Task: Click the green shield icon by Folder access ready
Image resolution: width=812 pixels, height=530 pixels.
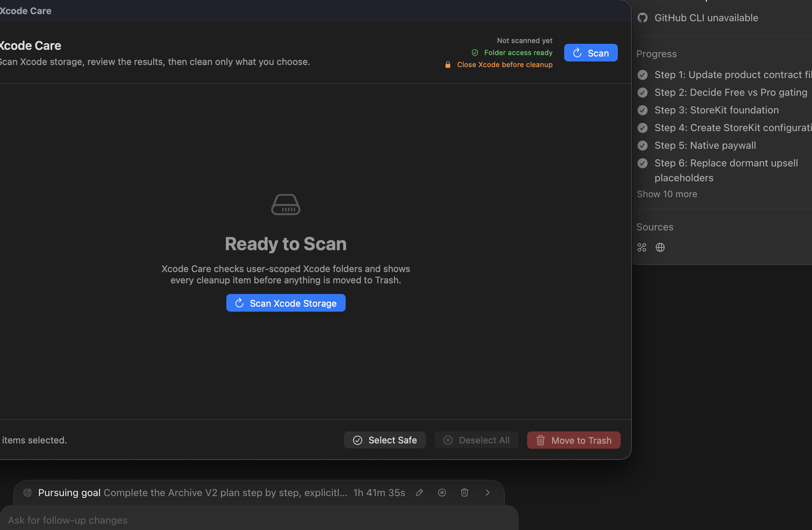Action: [x=475, y=53]
